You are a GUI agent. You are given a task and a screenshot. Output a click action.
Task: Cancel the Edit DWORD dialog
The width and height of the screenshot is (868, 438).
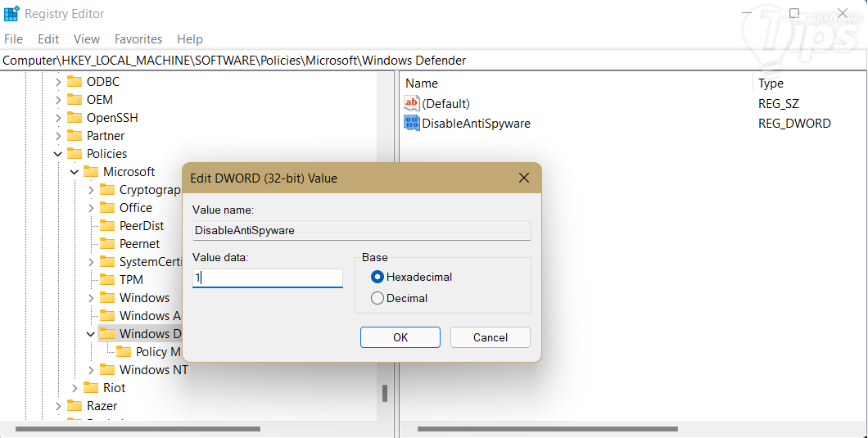tap(490, 337)
